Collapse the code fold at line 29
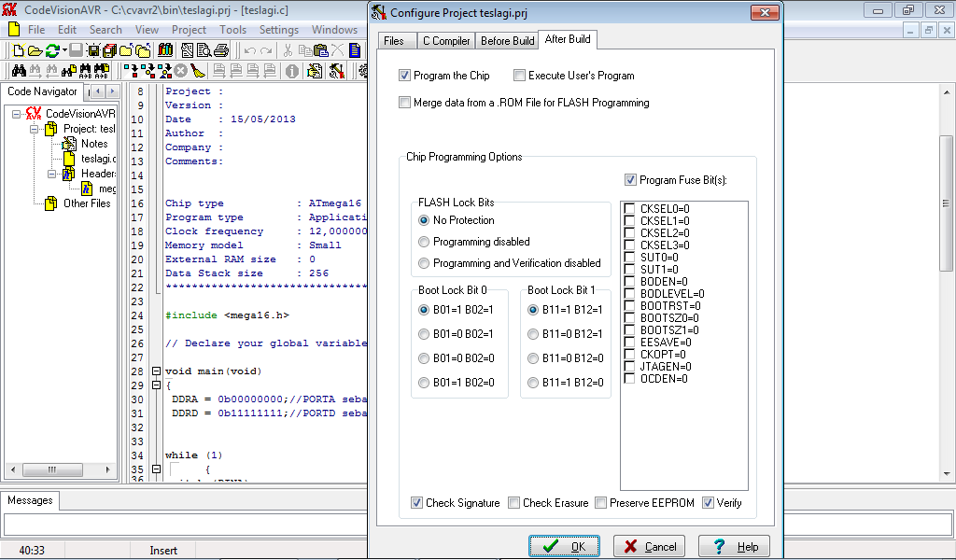Image resolution: width=956 pixels, height=560 pixels. point(156,385)
